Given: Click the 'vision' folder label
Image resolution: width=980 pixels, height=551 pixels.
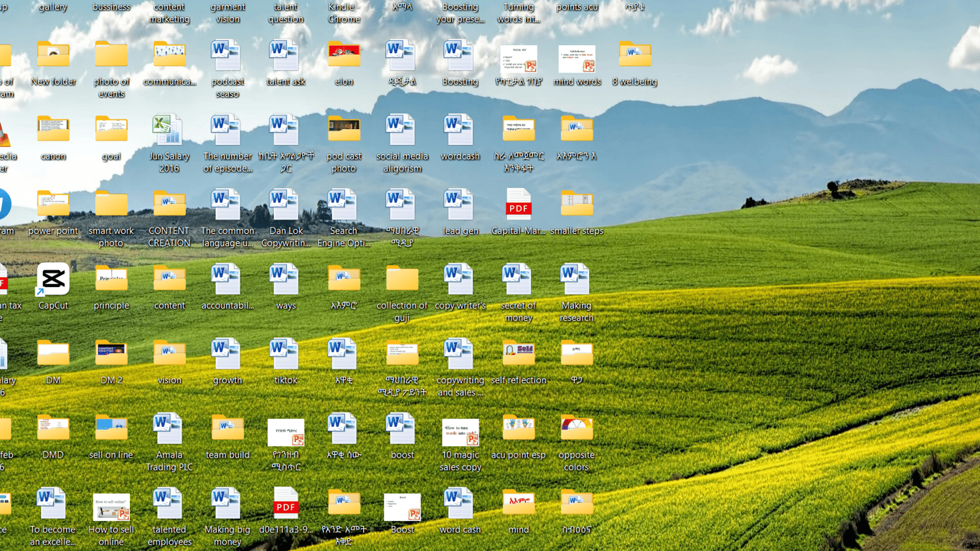Looking at the screenshot, I should 169,380.
